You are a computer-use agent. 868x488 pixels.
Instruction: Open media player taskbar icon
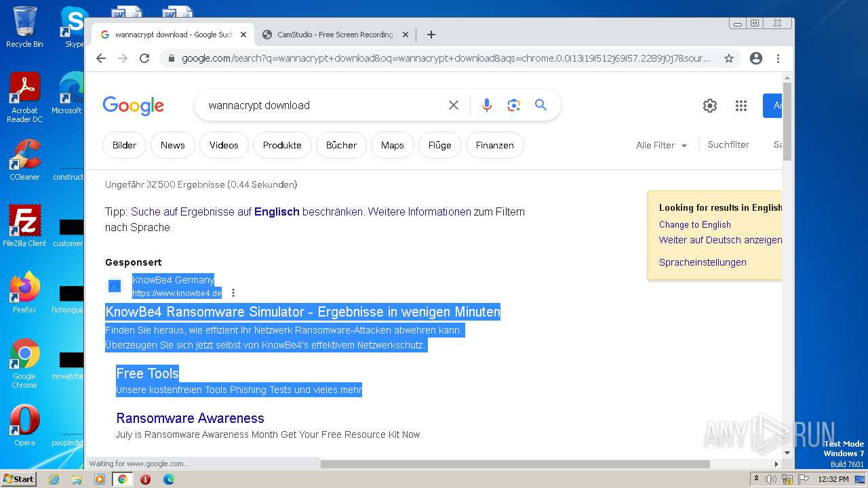(100, 479)
